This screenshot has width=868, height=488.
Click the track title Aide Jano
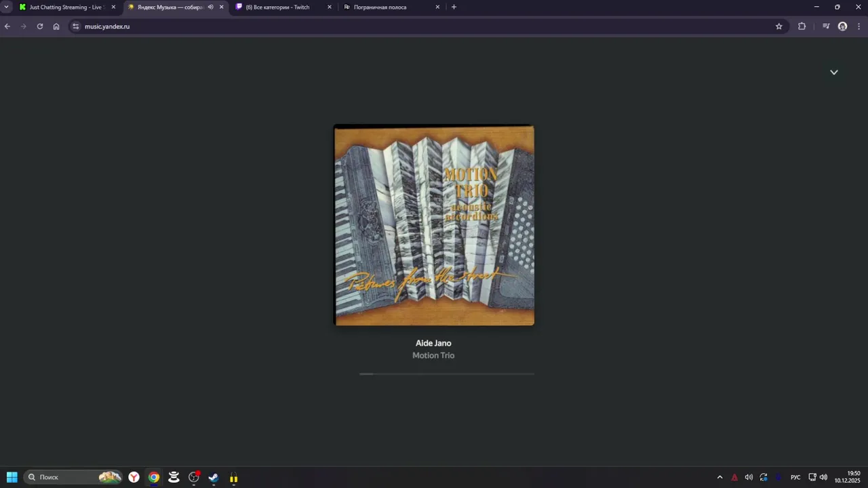(x=433, y=343)
